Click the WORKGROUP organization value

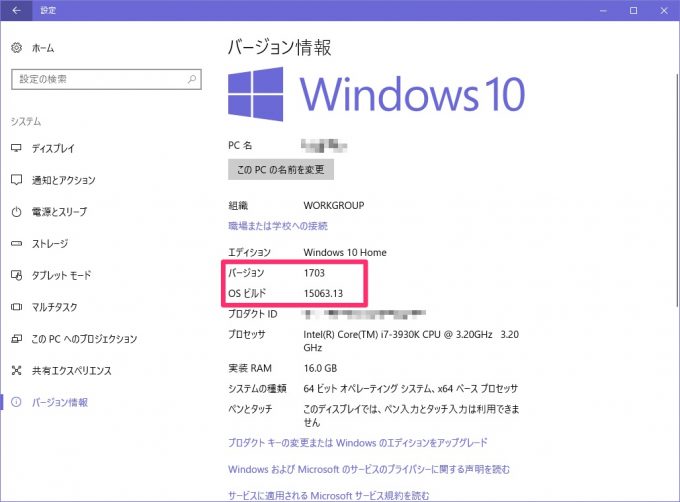point(334,205)
